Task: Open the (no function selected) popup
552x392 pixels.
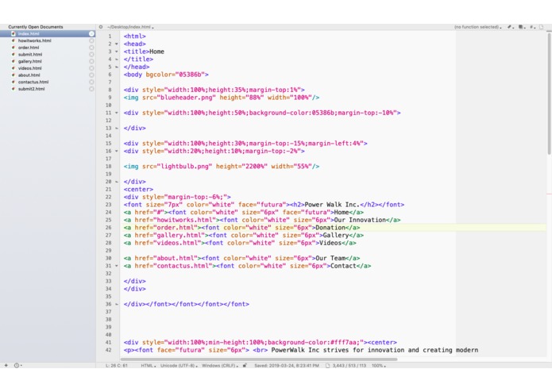Action: tap(477, 27)
